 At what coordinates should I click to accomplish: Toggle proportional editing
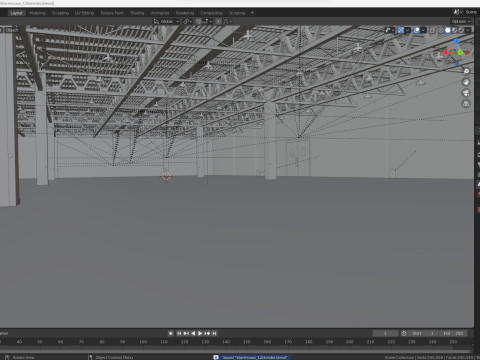click(x=218, y=21)
